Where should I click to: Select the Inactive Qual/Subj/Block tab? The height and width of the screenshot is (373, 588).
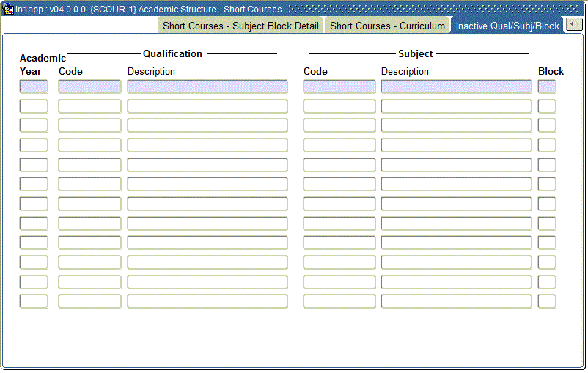coord(507,26)
